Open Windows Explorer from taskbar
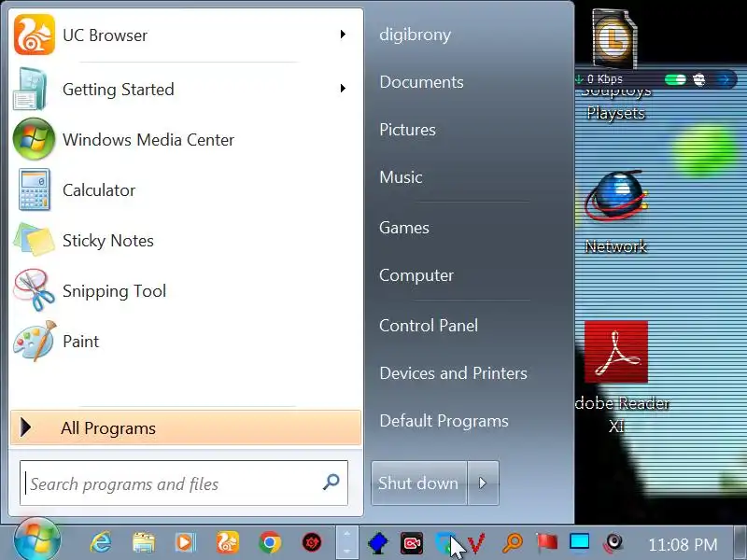The image size is (747, 560). click(x=144, y=542)
